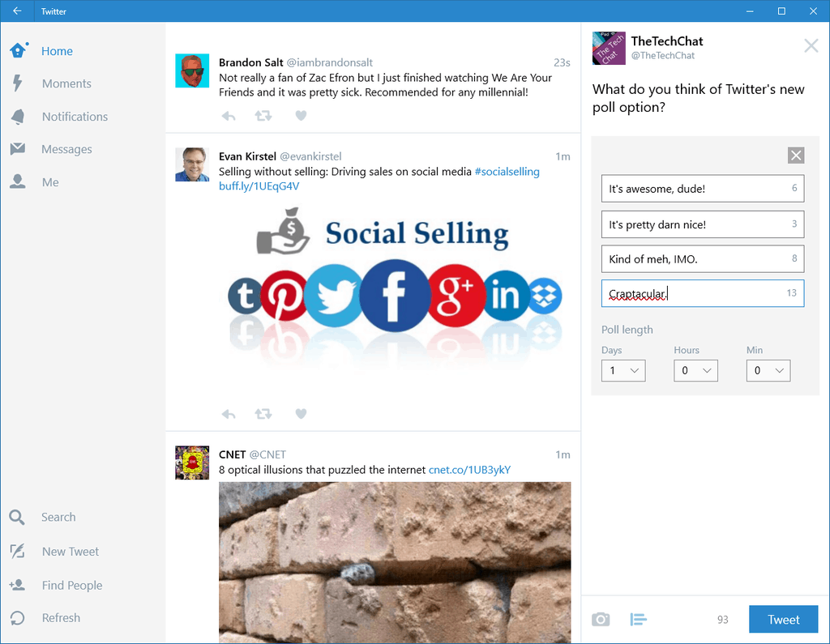Click the @CNET handle
Image resolution: width=830 pixels, height=644 pixels.
click(267, 454)
